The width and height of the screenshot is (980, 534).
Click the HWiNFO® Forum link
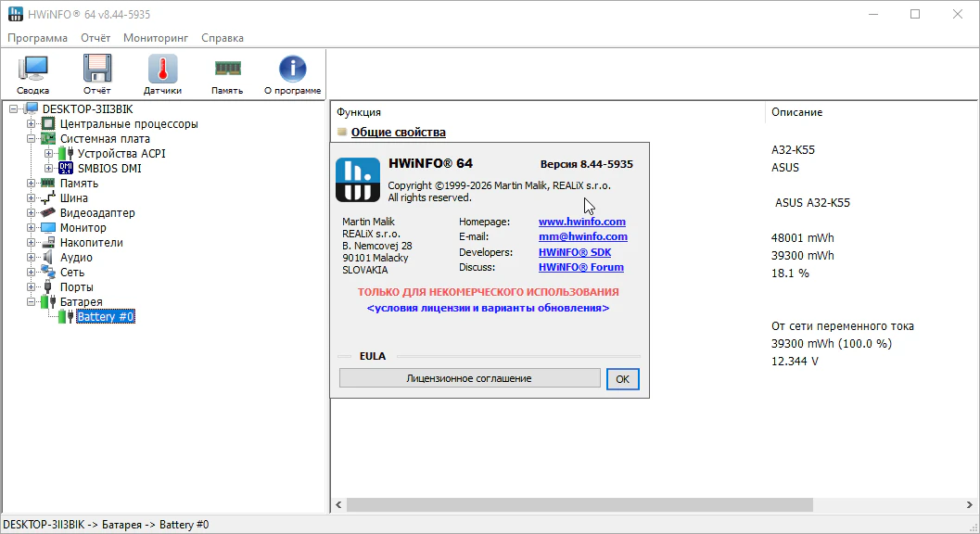tap(580, 267)
